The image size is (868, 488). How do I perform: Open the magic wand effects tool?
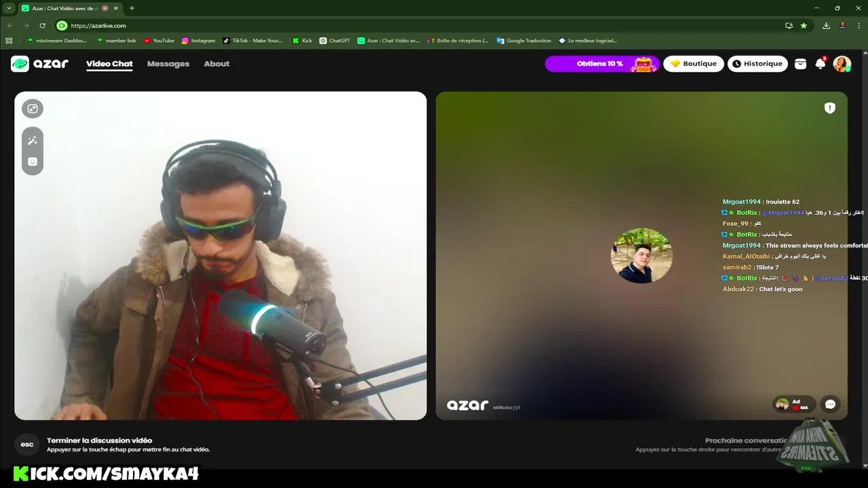(32, 140)
